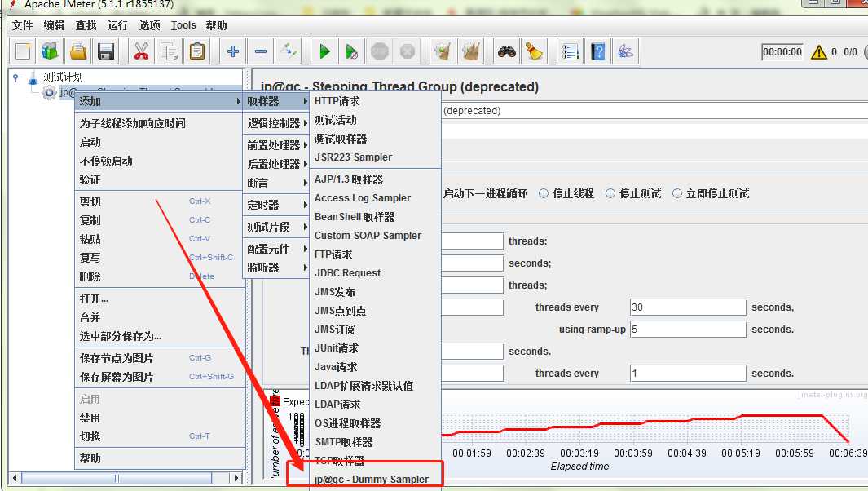Expand the 取样器 submenu
Image resolution: width=868 pixels, height=491 pixels.
point(276,101)
